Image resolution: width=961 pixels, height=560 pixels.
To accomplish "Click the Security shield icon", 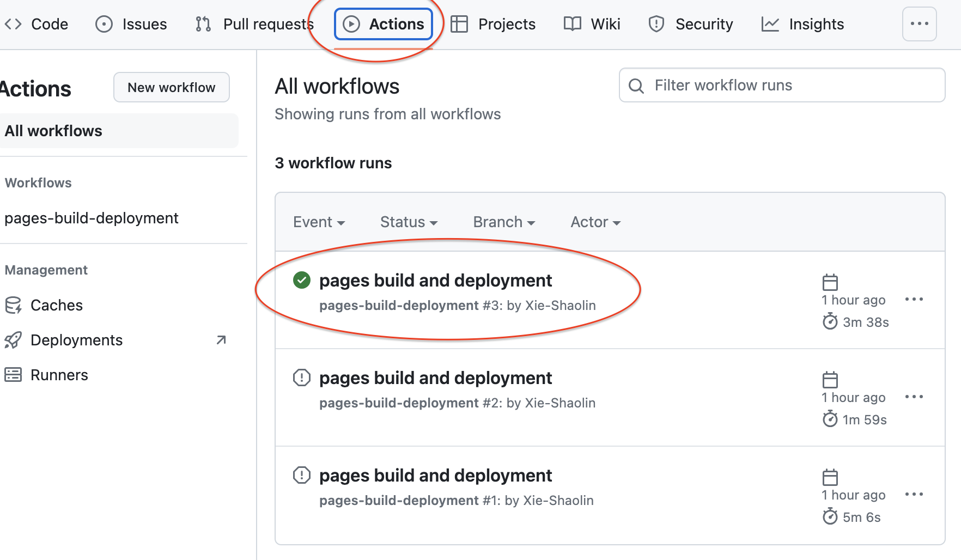I will (x=656, y=24).
